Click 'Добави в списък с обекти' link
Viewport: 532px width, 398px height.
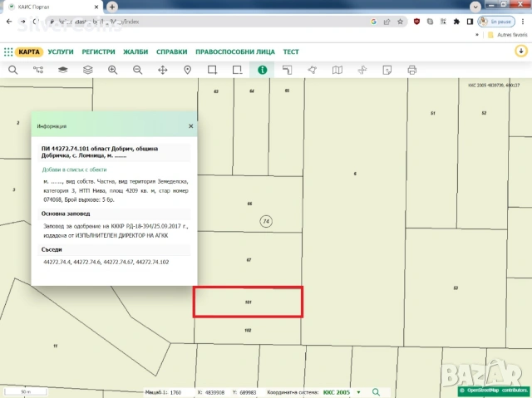[74, 169]
